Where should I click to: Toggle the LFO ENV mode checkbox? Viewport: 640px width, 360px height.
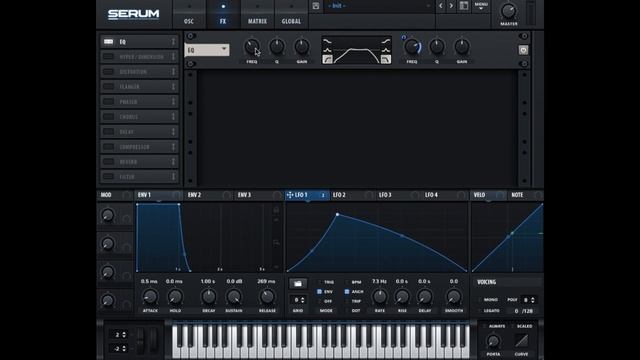(319, 292)
